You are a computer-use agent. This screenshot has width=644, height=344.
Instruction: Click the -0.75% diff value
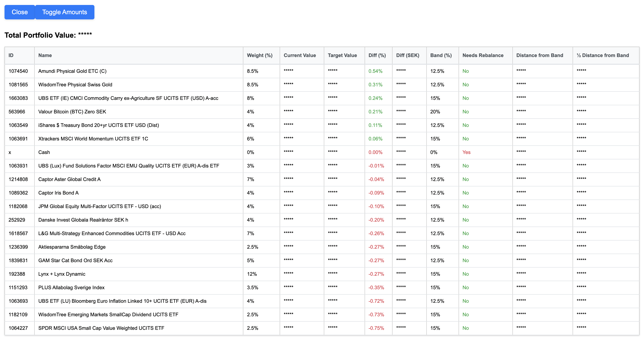[x=376, y=328]
